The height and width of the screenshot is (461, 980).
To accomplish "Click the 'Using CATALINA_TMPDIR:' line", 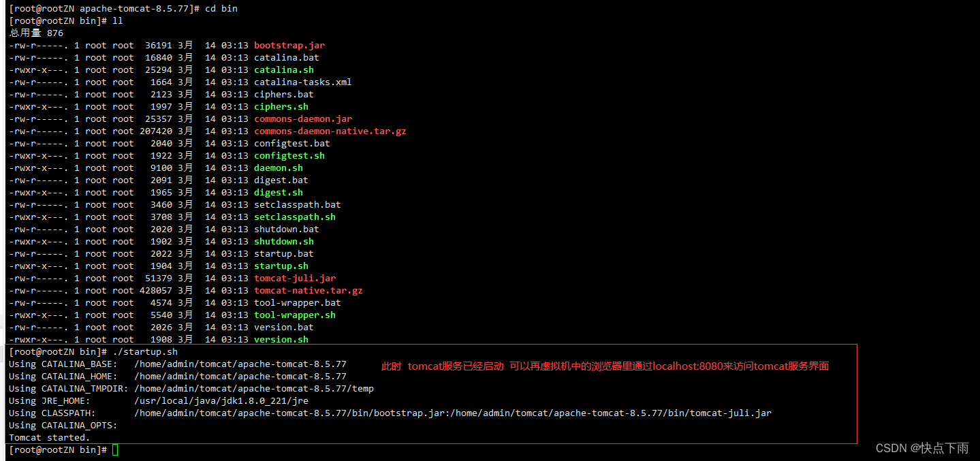I will [191, 388].
